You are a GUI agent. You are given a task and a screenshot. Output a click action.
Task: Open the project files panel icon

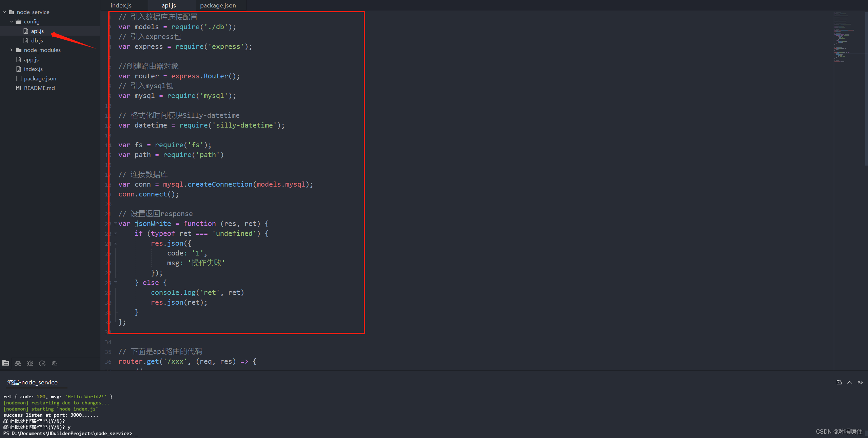(x=6, y=363)
